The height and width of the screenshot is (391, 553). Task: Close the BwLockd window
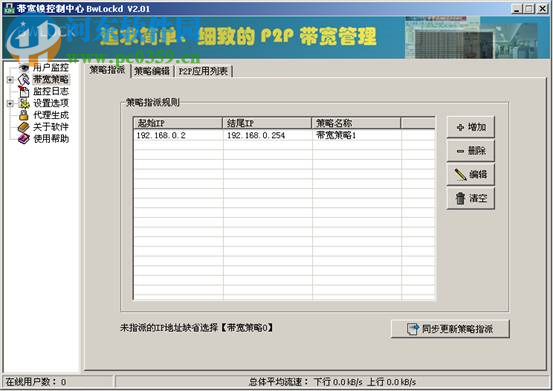tap(542, 8)
